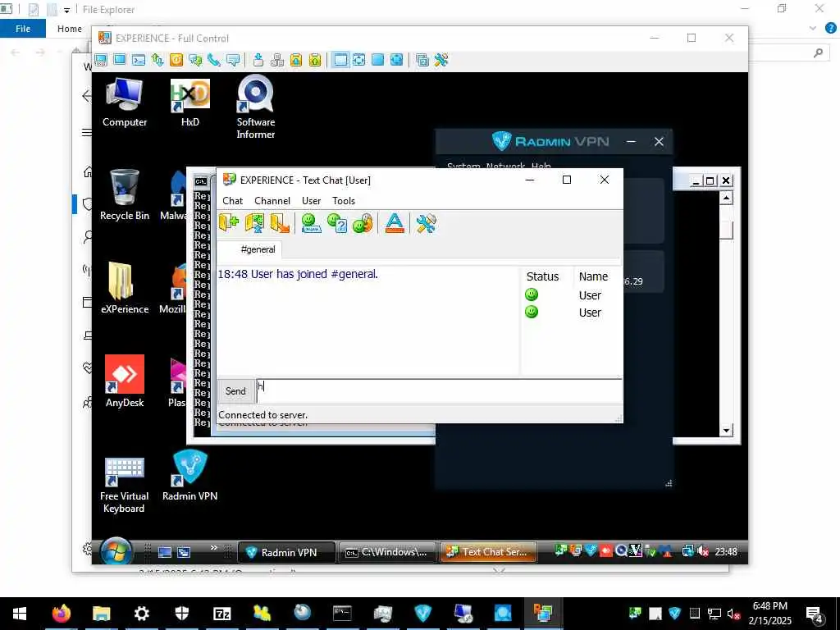Select the HxD desktop shortcut
The width and height of the screenshot is (840, 630).
coord(190,103)
